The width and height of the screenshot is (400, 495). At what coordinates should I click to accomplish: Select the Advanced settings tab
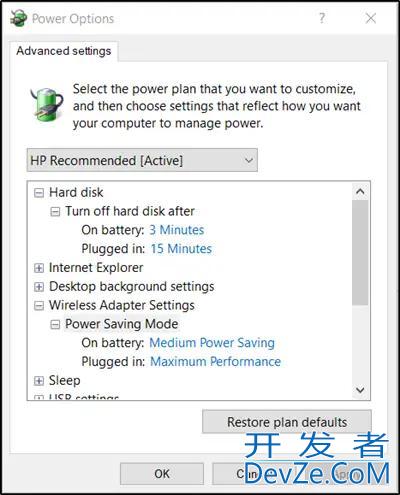coord(64,51)
